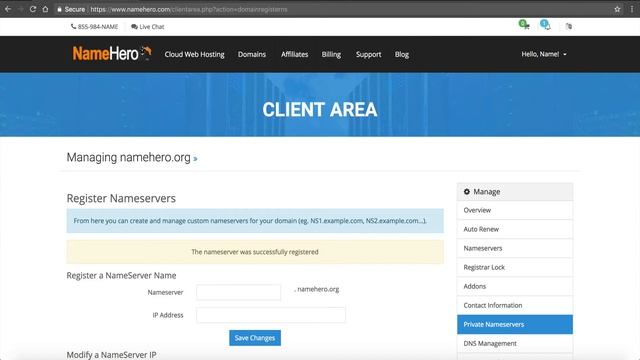Click the CLIENT AREA banner title
Viewport: 640px width, 360px height.
320,109
